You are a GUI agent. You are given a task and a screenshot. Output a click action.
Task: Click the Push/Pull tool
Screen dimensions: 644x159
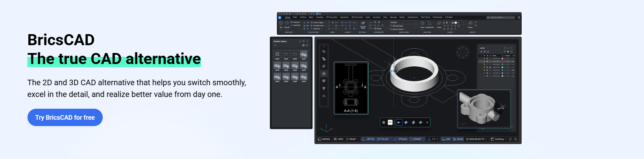pyautogui.click(x=295, y=26)
